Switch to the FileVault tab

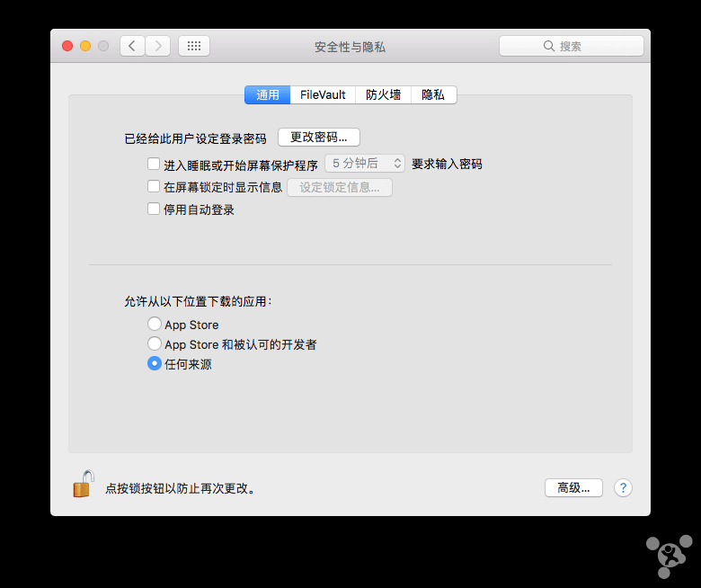pos(323,94)
